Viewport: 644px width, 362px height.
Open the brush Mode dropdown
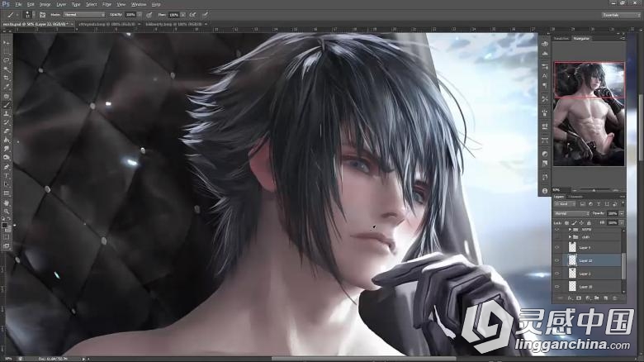tap(84, 15)
